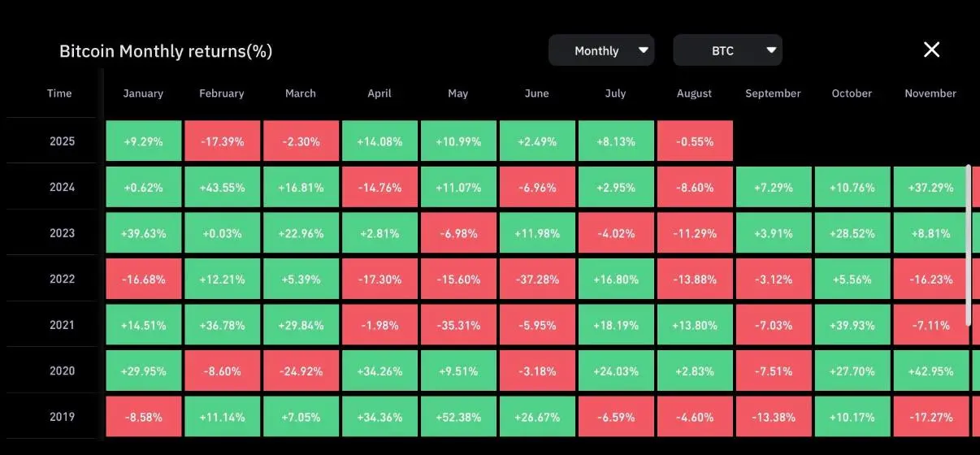Open the BTC coin selector dropdown
The width and height of the screenshot is (980, 455).
tap(727, 50)
